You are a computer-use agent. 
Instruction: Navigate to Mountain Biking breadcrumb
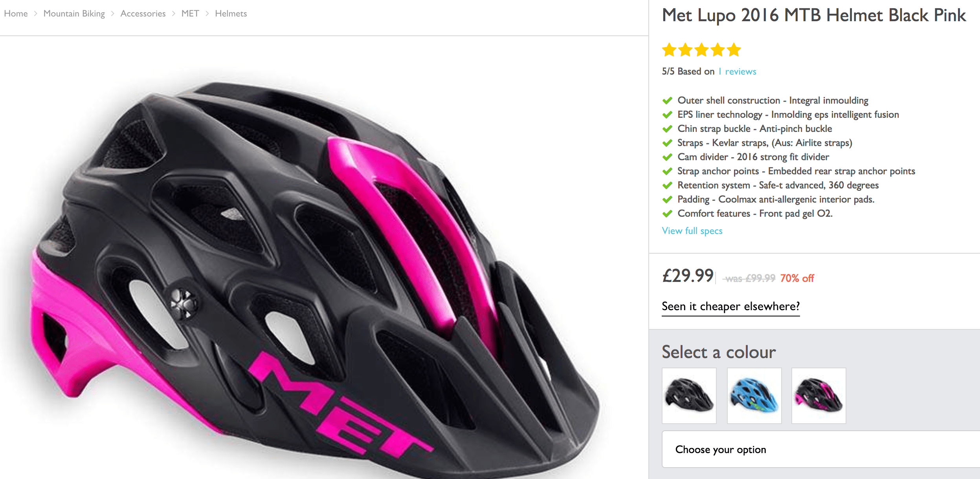pos(74,14)
